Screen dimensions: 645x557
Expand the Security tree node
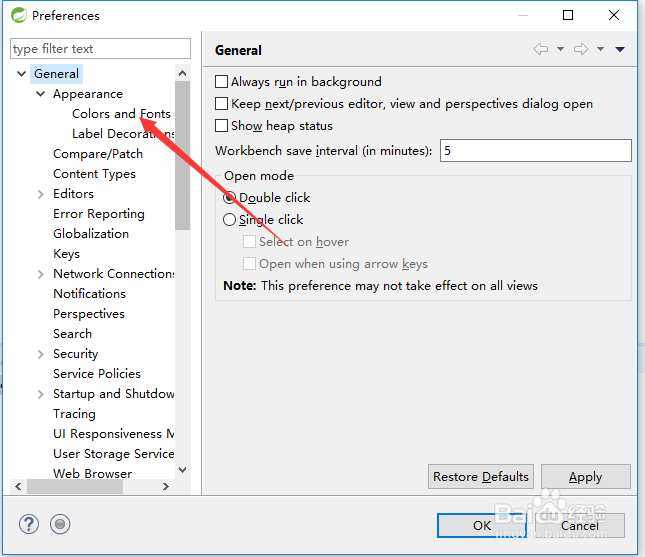[40, 354]
